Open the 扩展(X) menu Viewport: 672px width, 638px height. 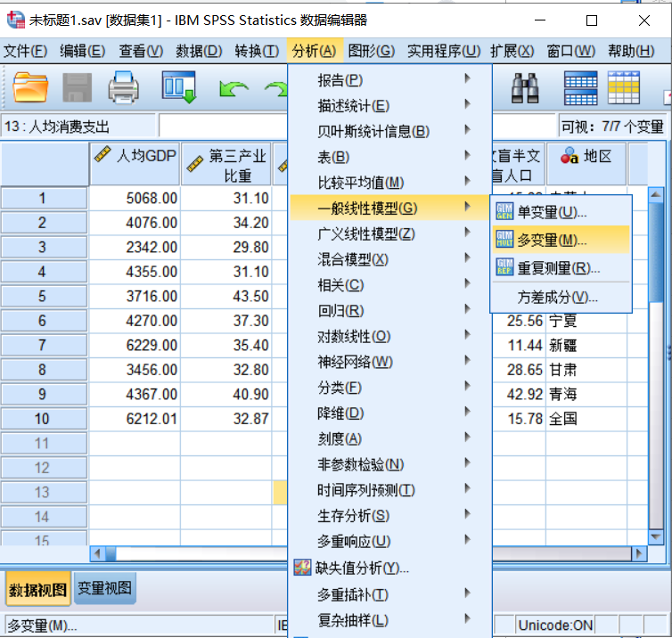tap(512, 52)
